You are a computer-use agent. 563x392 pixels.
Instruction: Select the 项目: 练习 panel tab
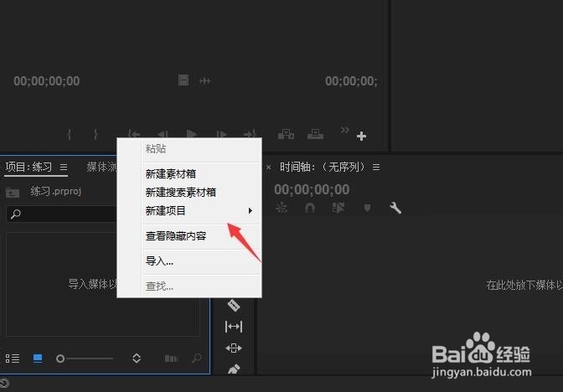tap(28, 167)
